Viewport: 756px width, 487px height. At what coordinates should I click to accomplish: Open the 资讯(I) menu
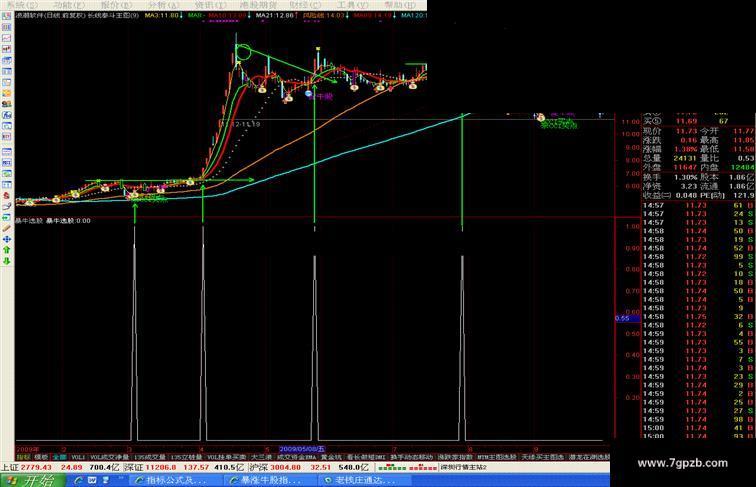210,5
